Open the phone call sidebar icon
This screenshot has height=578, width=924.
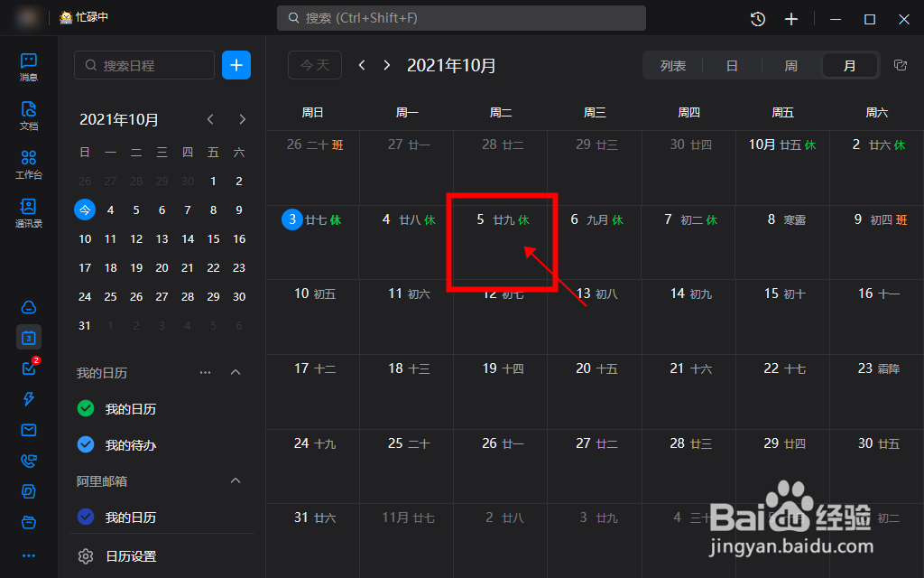click(x=28, y=461)
